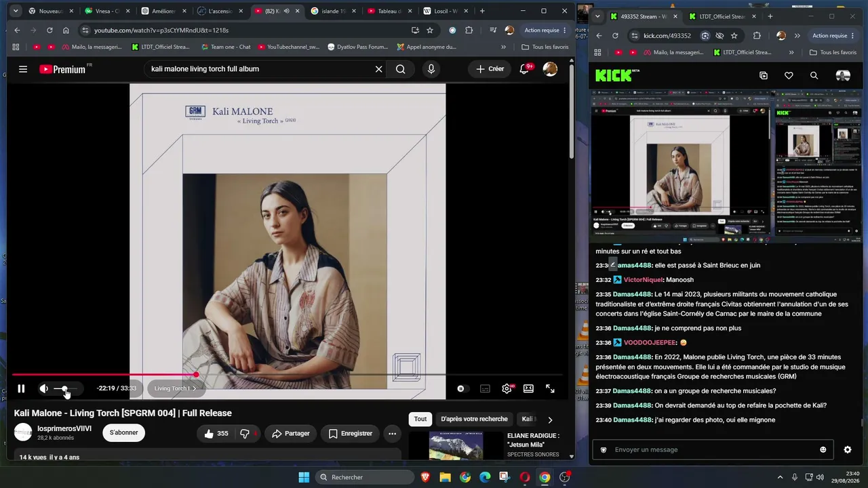The height and width of the screenshot is (488, 868).
Task: Expand hidden toolbar items chevron in Kick window
Action: point(797,35)
